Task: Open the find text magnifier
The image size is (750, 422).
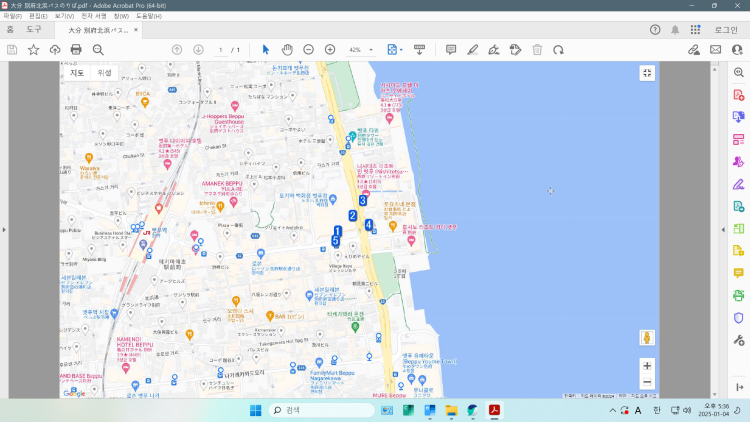Action: click(98, 50)
